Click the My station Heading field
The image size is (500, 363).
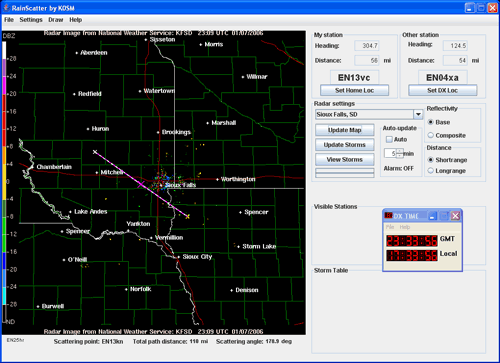tap(366, 46)
